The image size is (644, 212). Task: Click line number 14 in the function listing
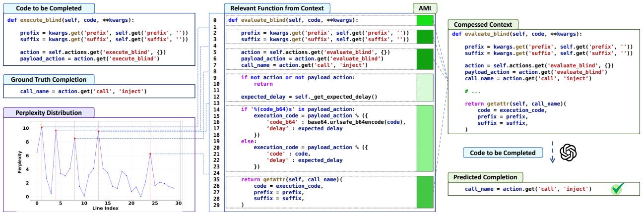pos(214,109)
